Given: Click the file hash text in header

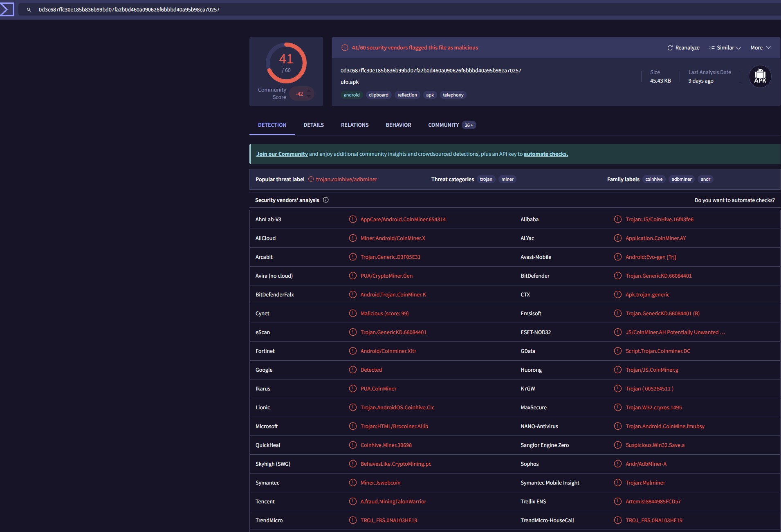Looking at the screenshot, I should 431,71.
